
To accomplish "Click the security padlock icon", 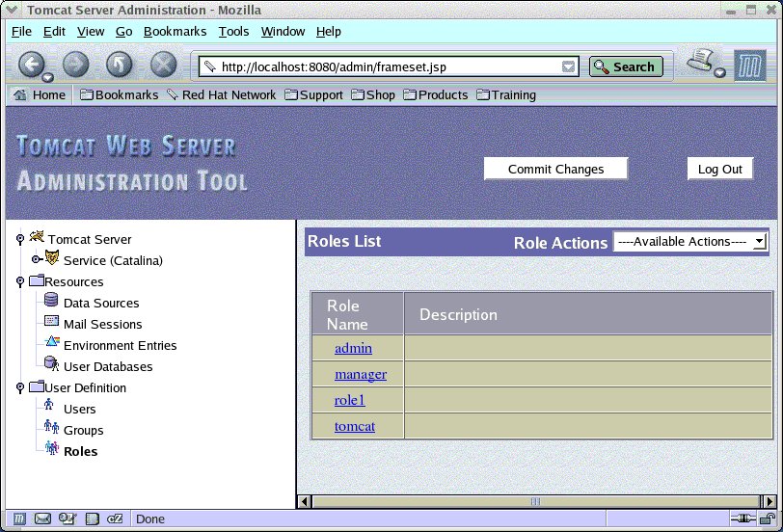I will pos(768,519).
